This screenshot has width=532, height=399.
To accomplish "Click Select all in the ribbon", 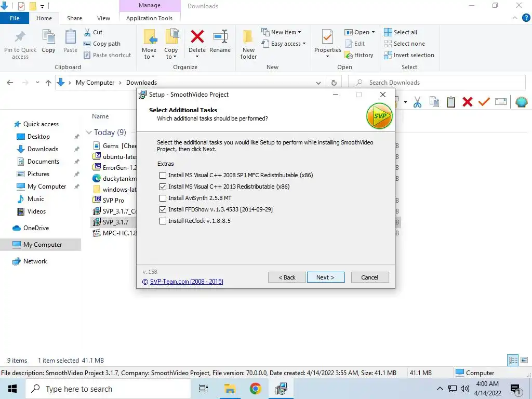I will 401,32.
